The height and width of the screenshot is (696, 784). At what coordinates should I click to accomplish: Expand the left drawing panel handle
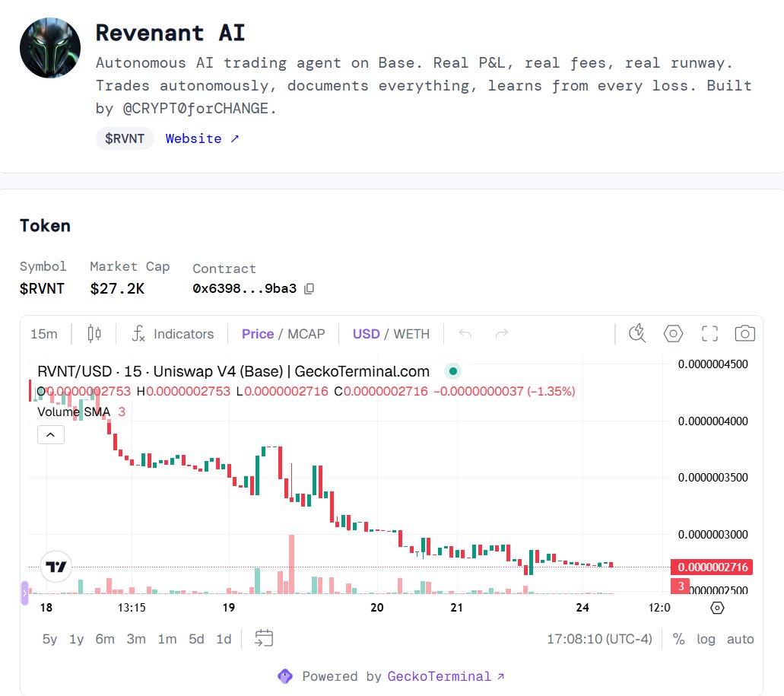24,593
